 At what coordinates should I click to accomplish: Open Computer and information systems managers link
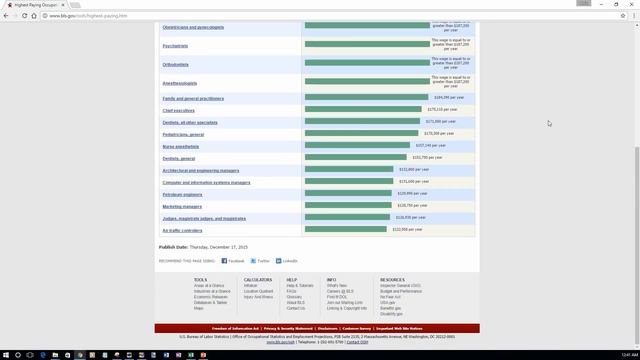[206, 183]
